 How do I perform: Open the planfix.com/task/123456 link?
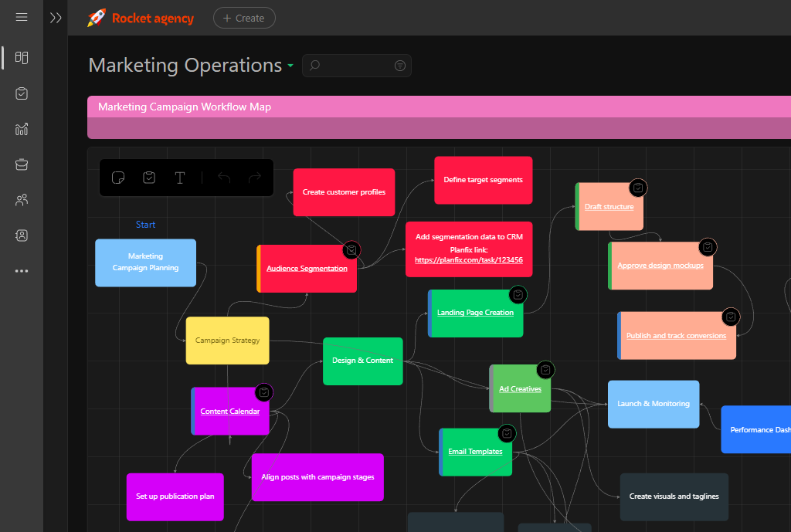[x=468, y=261]
